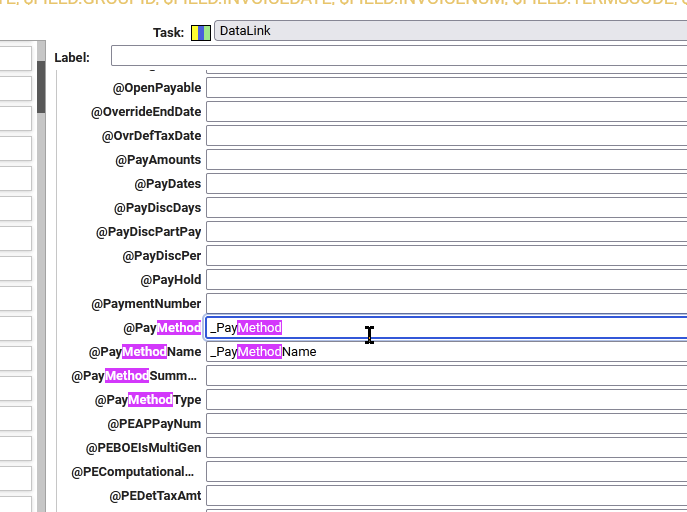Click the @OpenPayable parameter label
Screen dimensions: 687x512
(x=157, y=88)
